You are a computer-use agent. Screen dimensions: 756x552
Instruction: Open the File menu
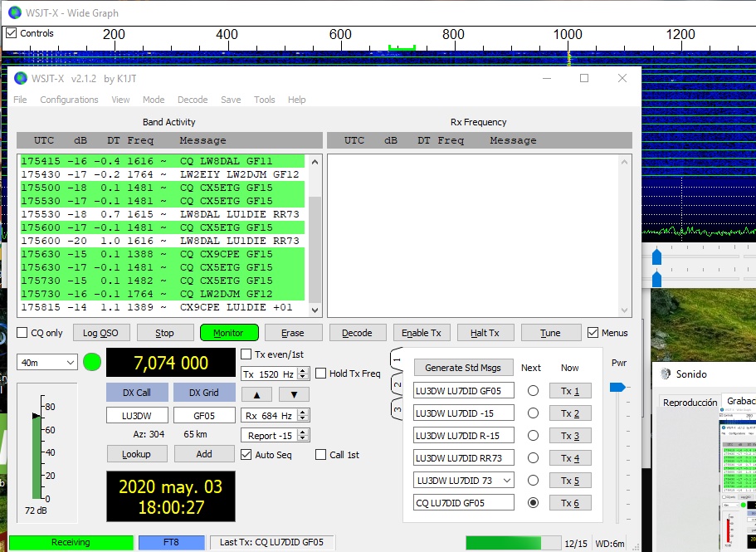(x=20, y=100)
